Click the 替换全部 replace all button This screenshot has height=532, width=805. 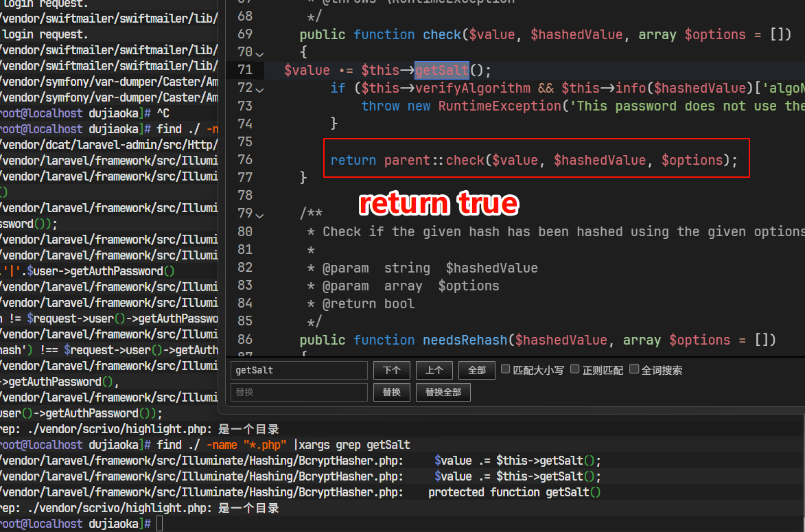[443, 393]
